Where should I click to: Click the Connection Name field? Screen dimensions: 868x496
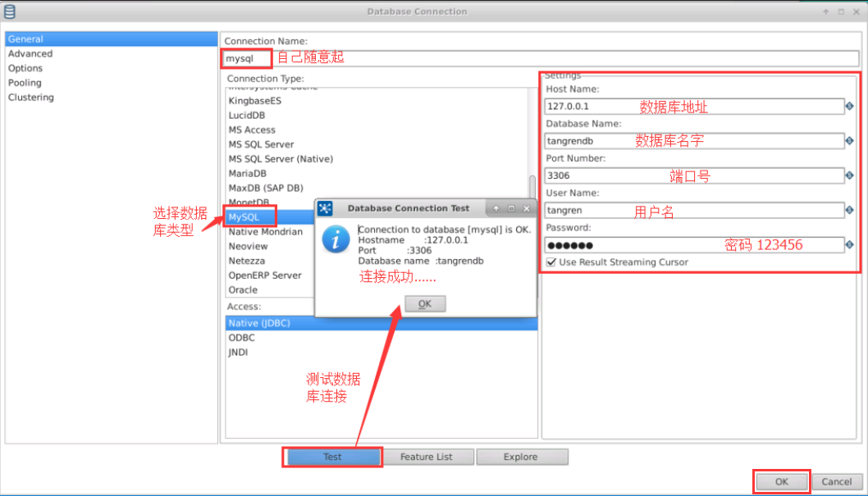(x=541, y=58)
